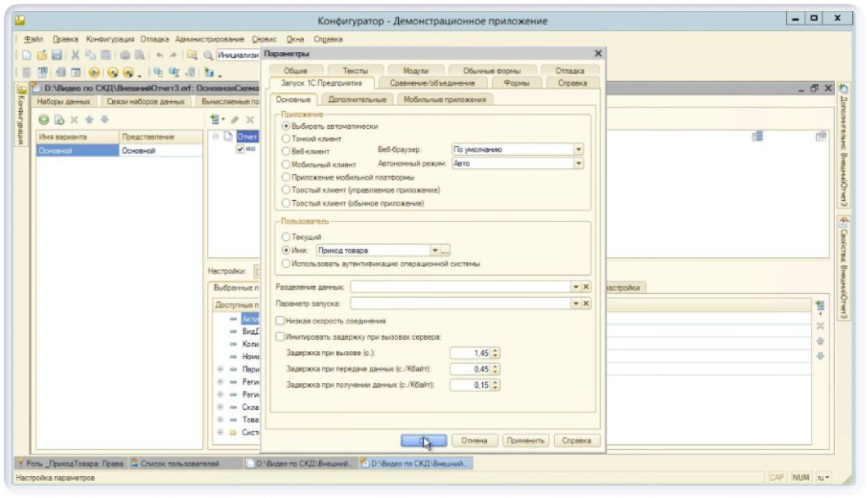Viewport: 868px width, 498px height.
Task: Click the Save icon in main toolbar
Action: 57,56
